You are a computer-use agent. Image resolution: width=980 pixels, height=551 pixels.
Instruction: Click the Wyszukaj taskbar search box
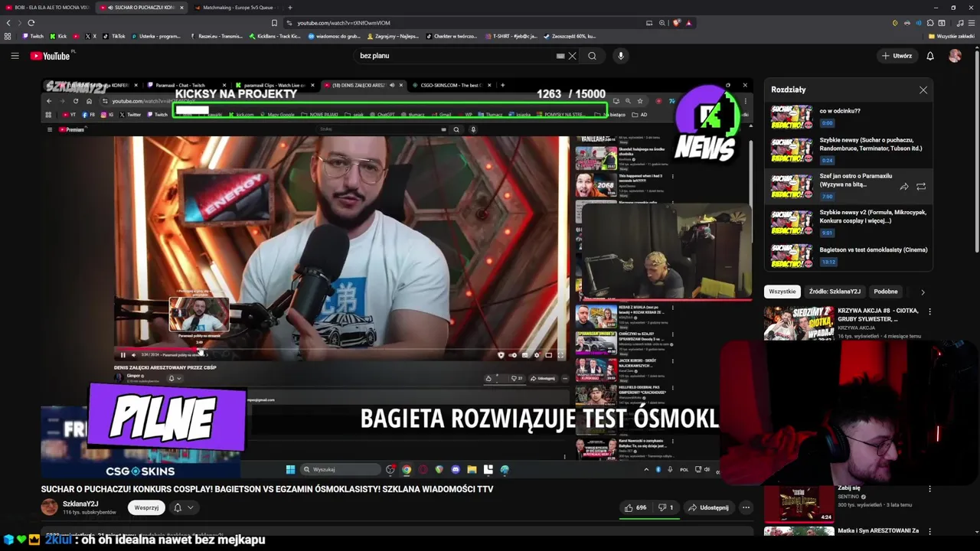[341, 470]
